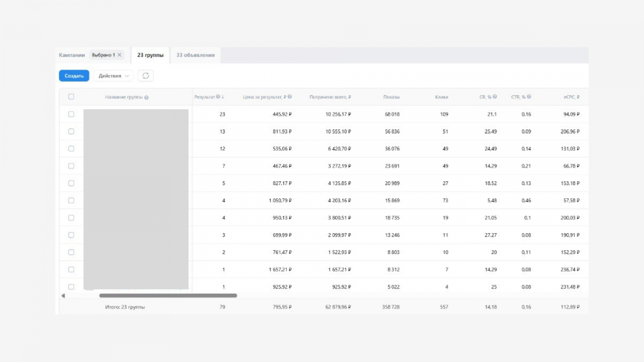Open the 33 объявления tab

(x=195, y=55)
